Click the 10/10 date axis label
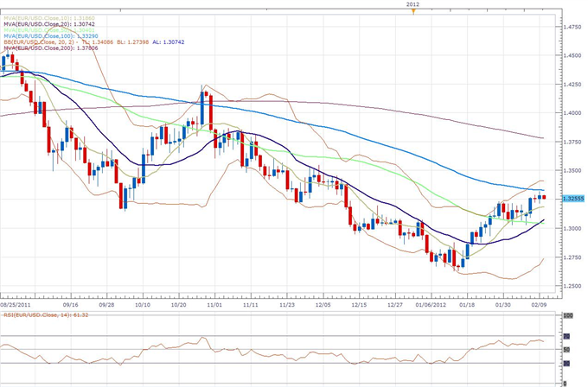Image resolution: width=588 pixels, height=387 pixels. tap(143, 305)
